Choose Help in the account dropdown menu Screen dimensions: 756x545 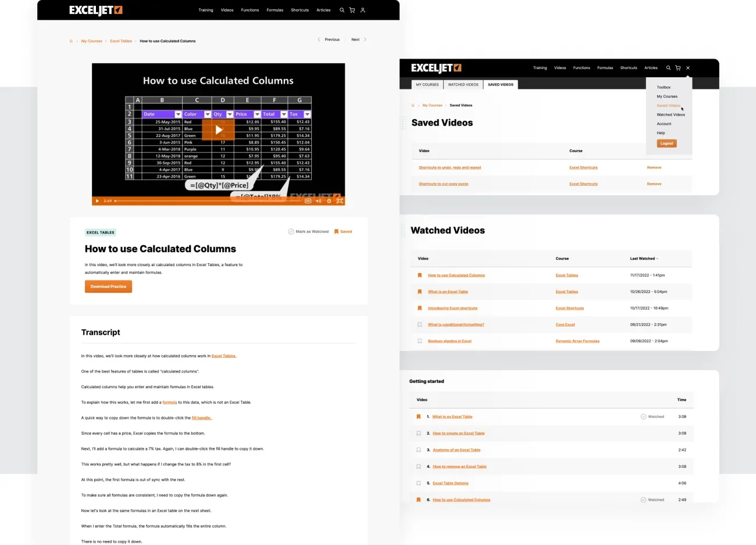[661, 132]
